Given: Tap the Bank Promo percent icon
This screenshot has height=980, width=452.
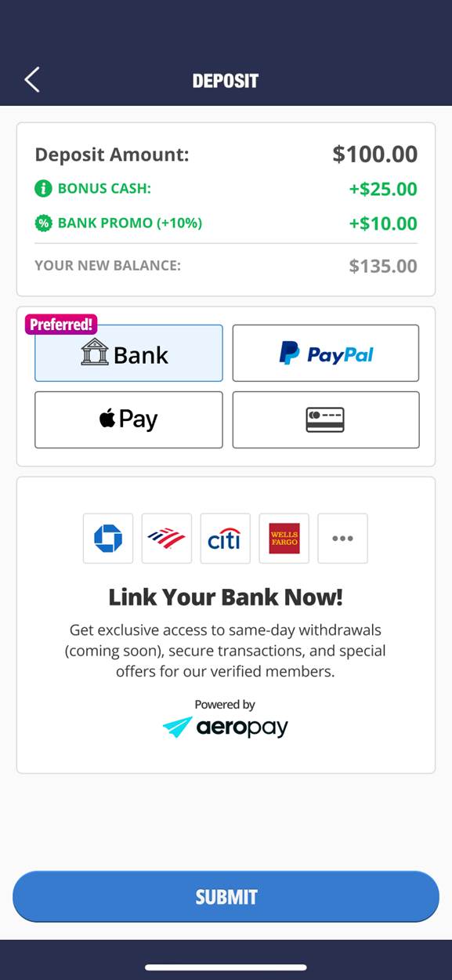Looking at the screenshot, I should (43, 223).
